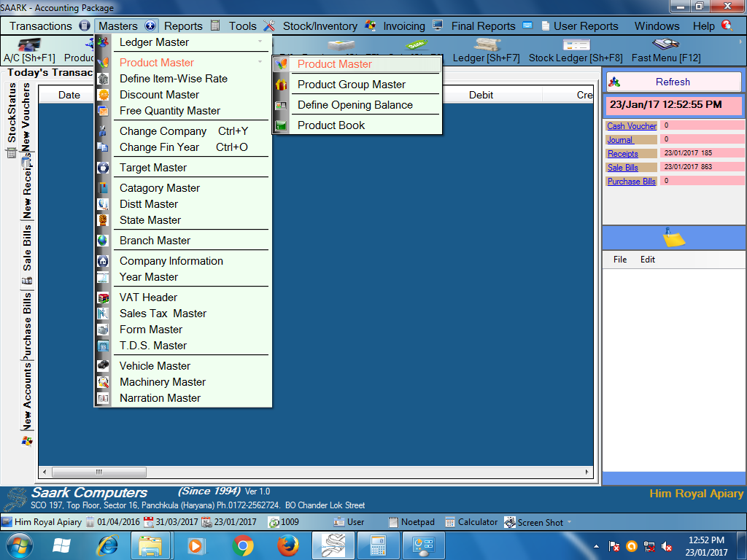Open the Screen Shot dropdown arrow
The height and width of the screenshot is (560, 747).
coord(569,522)
